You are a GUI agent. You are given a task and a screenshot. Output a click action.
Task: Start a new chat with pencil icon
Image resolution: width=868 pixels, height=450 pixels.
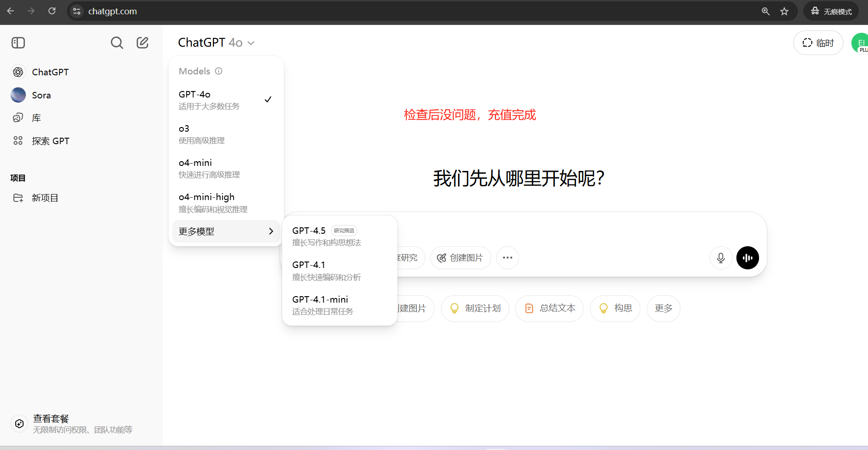click(143, 43)
